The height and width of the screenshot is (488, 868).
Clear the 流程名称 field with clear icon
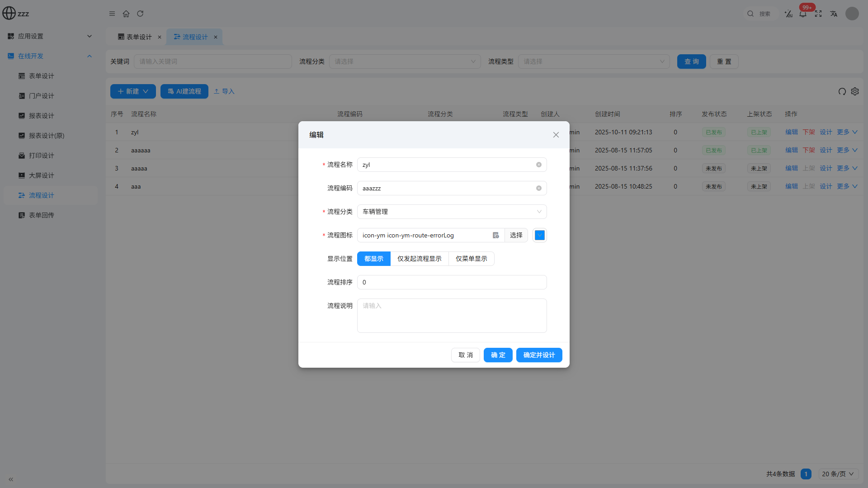tap(539, 165)
